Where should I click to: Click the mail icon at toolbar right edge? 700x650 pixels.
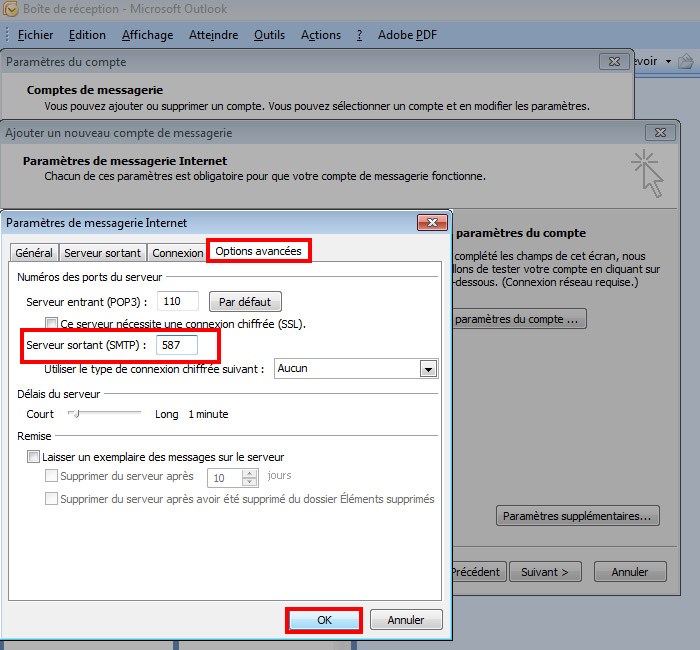(x=686, y=61)
